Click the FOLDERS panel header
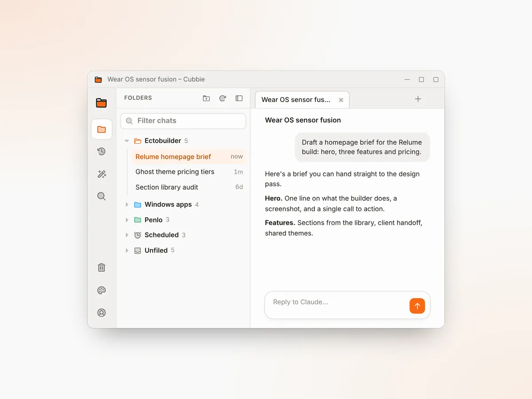This screenshot has width=532, height=399. tap(138, 98)
